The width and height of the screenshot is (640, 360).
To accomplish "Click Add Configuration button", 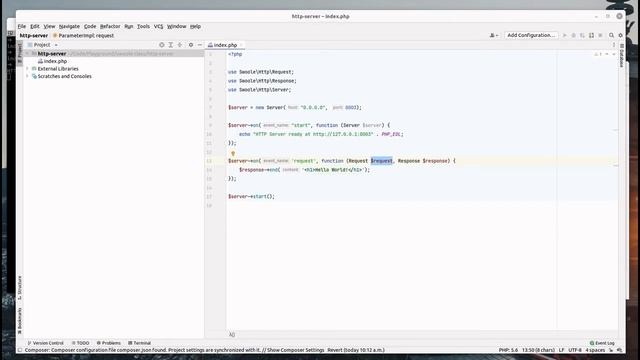I will tap(531, 36).
